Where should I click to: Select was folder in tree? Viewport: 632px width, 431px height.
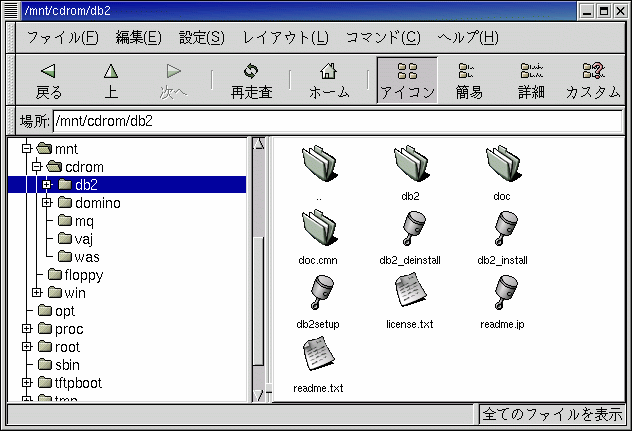(79, 256)
